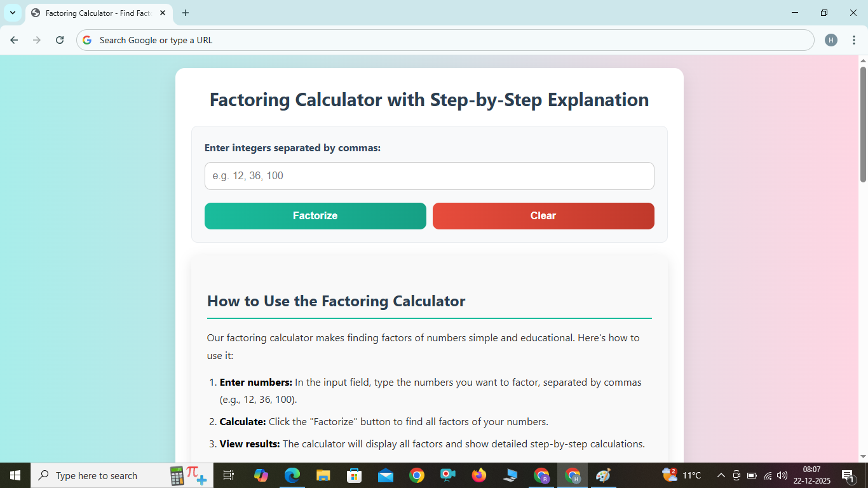Open the browser profile avatar labeled H
The height and width of the screenshot is (488, 868).
click(x=831, y=39)
